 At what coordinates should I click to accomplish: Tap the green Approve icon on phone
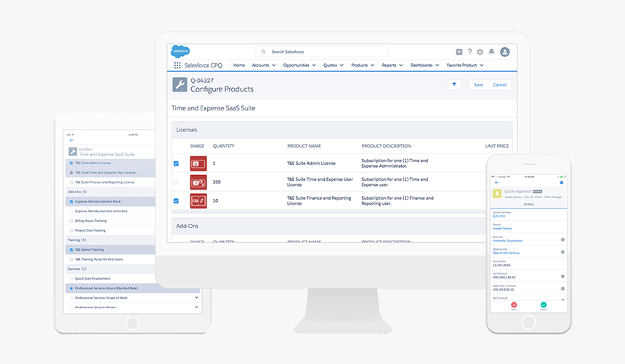[x=543, y=306]
